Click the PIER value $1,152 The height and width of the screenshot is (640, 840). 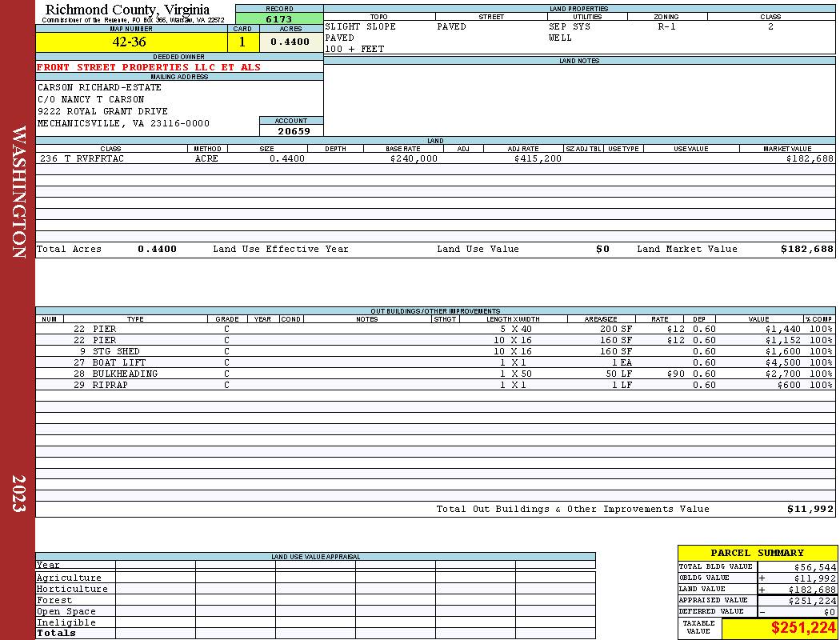pyautogui.click(x=782, y=340)
